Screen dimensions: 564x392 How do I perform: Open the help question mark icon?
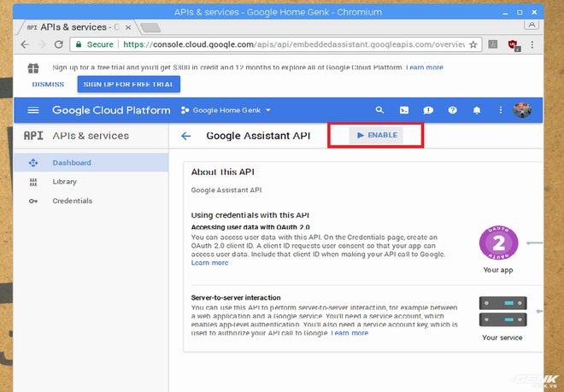453,110
